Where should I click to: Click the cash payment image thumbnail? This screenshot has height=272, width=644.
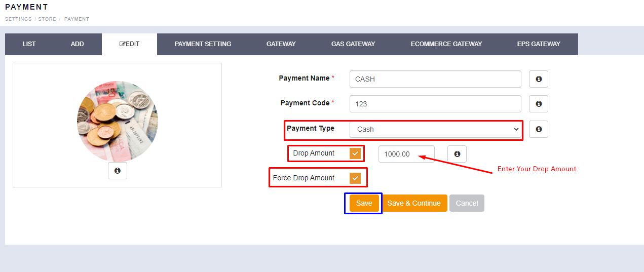[x=117, y=121]
